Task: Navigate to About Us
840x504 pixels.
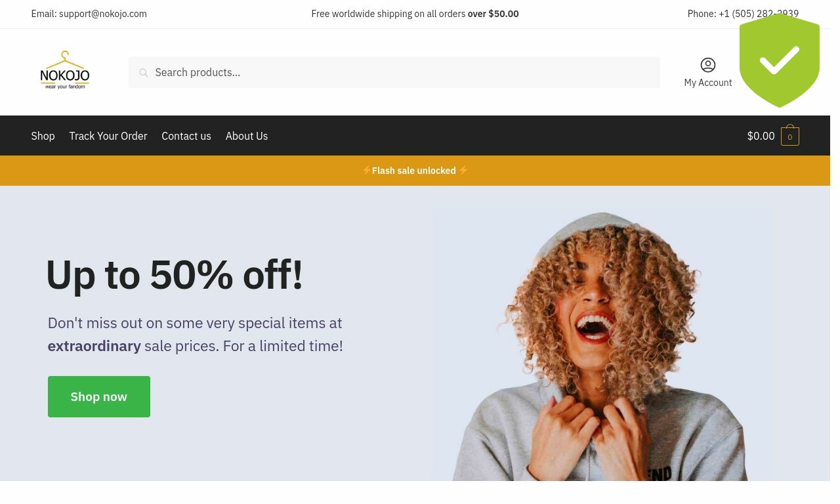Action: point(247,136)
